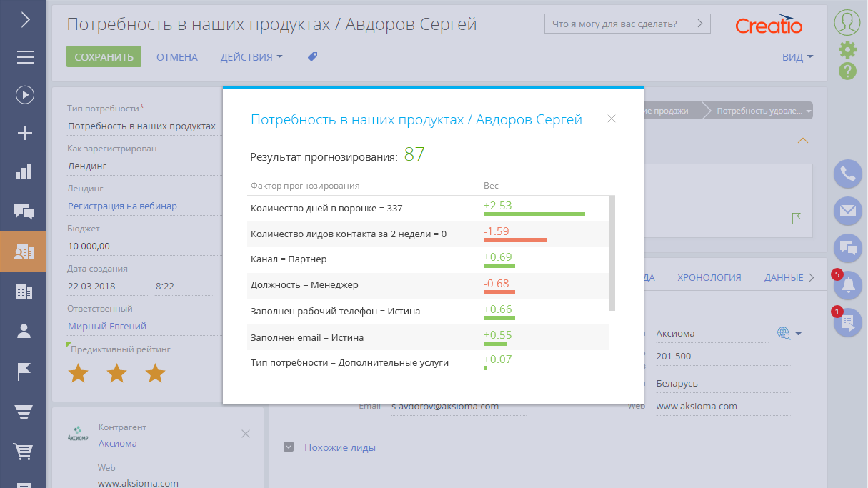Open the green help question icon
868x488 pixels.
[847, 71]
